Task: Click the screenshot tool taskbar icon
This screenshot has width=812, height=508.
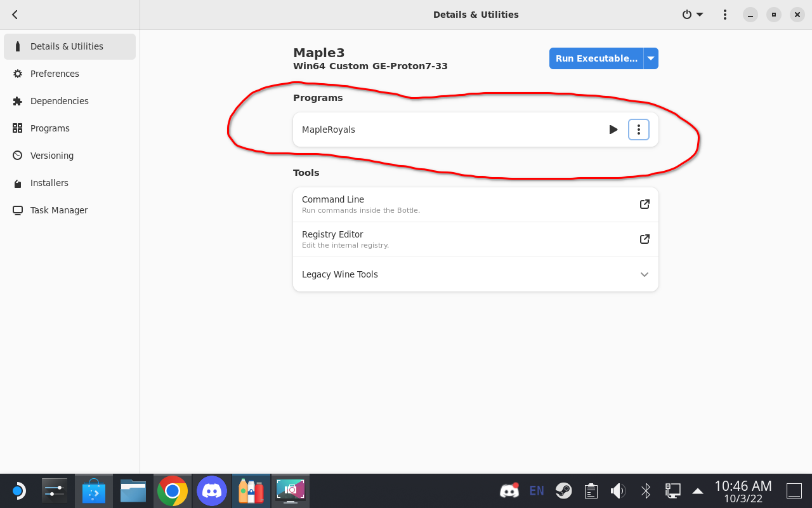Action: point(291,491)
